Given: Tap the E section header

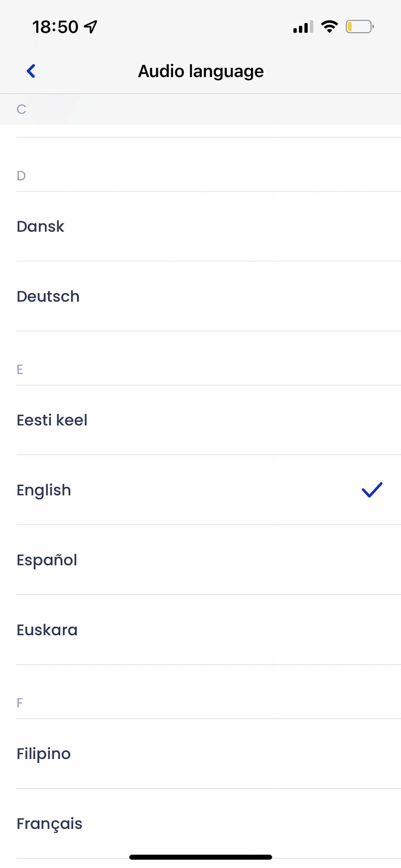Looking at the screenshot, I should point(20,369).
